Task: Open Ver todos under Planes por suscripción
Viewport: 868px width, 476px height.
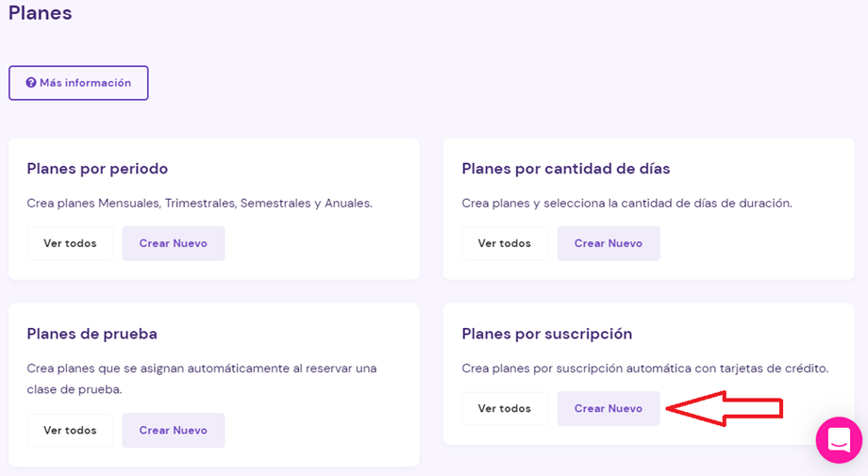Action: tap(505, 408)
